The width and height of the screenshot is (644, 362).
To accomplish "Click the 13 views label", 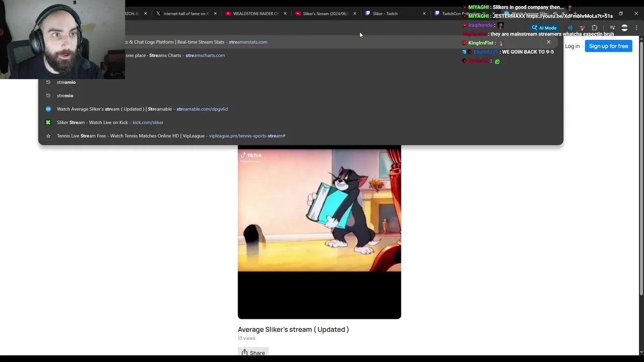I will pyautogui.click(x=247, y=338).
